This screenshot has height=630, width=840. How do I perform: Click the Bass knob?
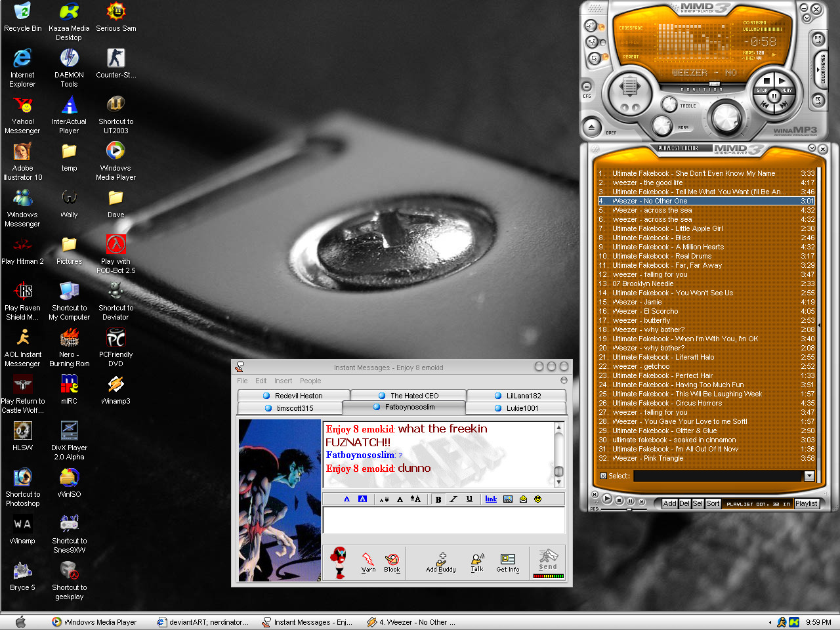(x=662, y=125)
